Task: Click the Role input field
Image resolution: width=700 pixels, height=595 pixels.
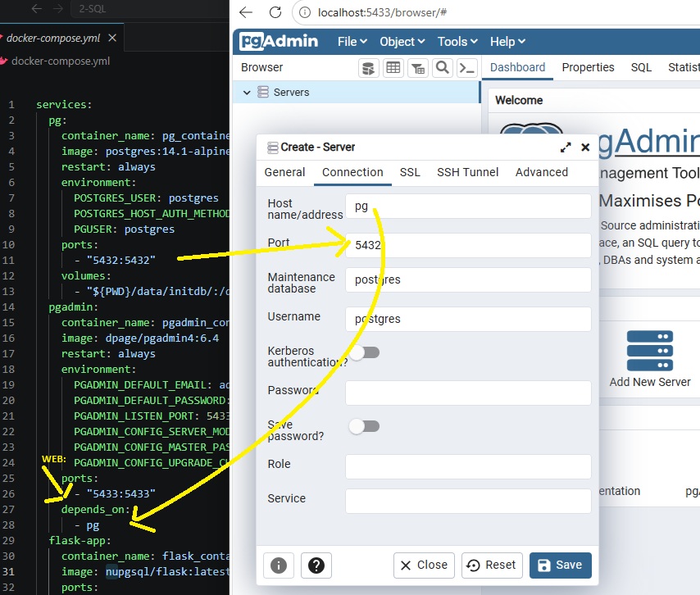Action: [x=468, y=466]
